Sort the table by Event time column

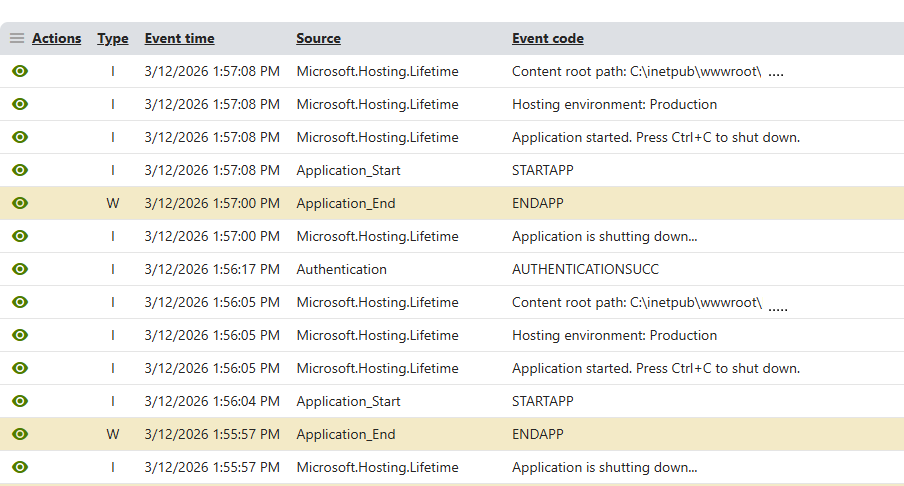click(179, 39)
